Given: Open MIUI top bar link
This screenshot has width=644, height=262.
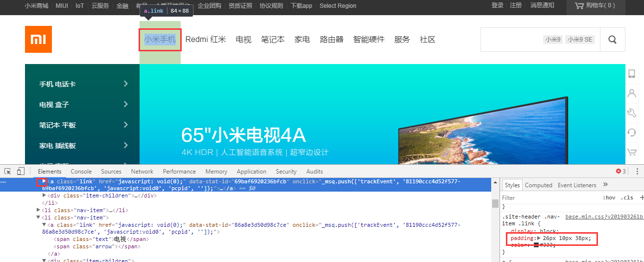Looking at the screenshot, I should click(x=62, y=5).
